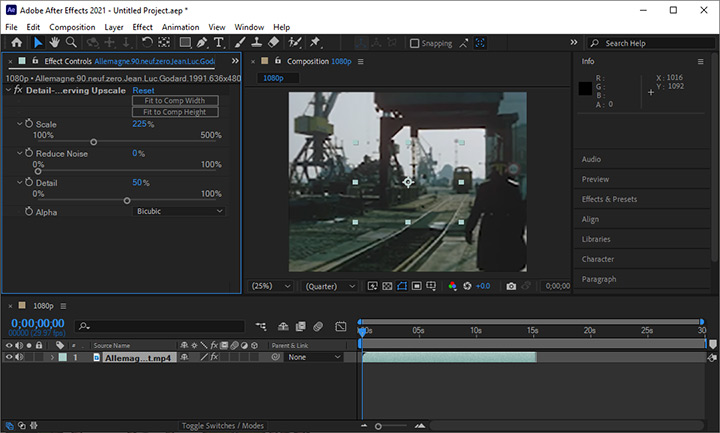720x433 pixels.
Task: Open the Parent None dropdown
Action: 315,357
